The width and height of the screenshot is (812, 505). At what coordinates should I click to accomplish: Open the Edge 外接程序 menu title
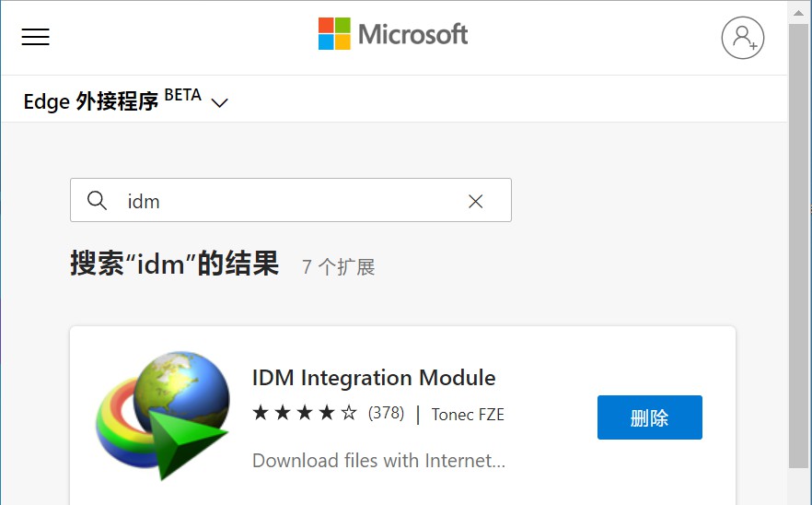click(91, 101)
